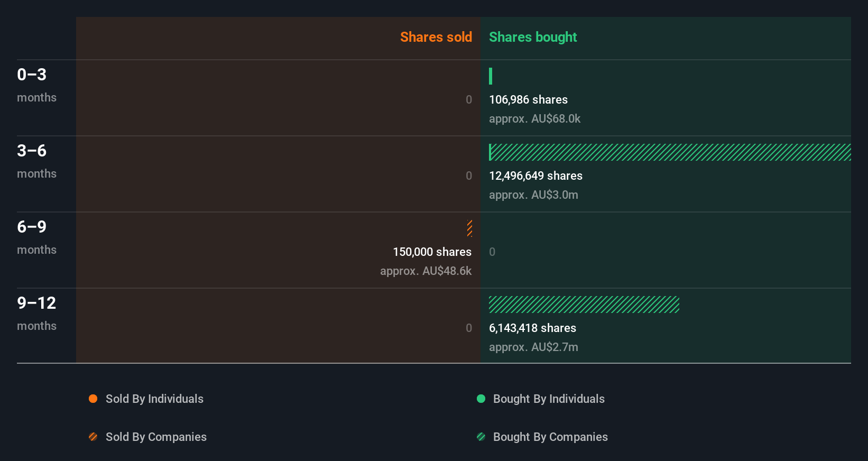Select the Bought By Companies legend label
The height and width of the screenshot is (461, 868).
point(550,437)
